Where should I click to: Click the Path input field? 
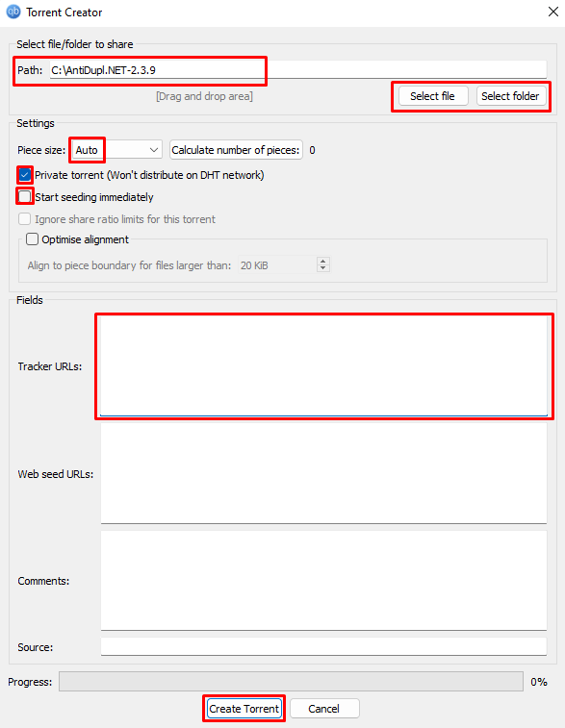click(297, 70)
